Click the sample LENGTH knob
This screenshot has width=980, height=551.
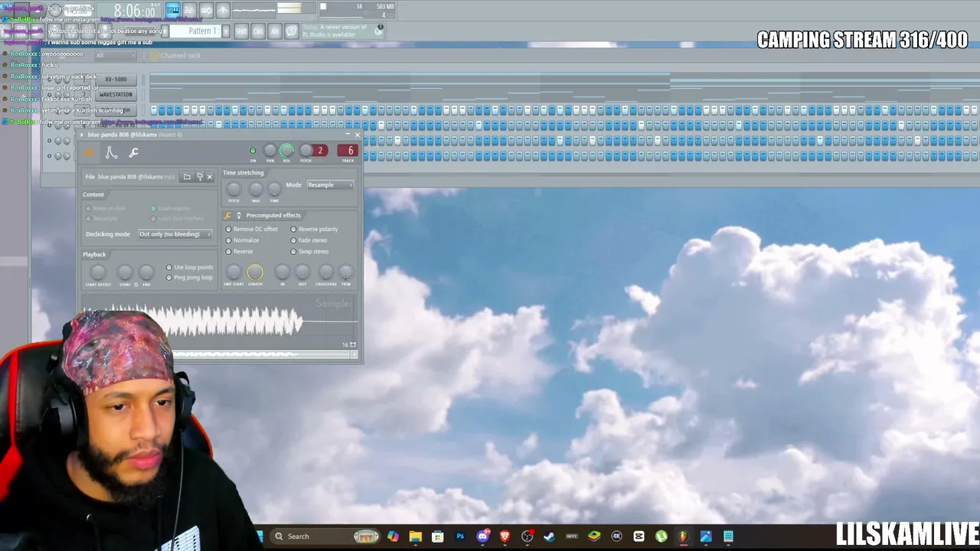pos(255,272)
